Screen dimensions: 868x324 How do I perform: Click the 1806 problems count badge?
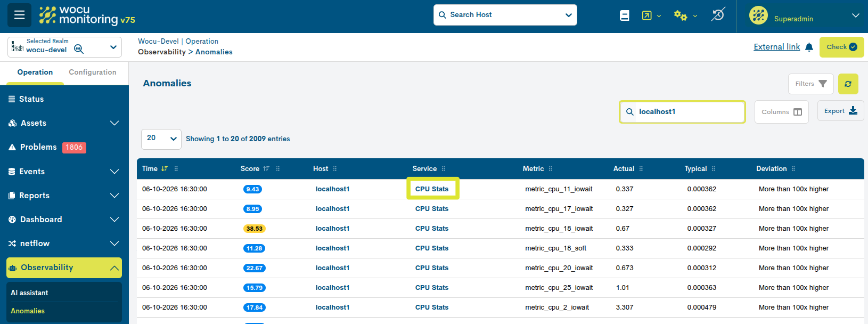click(74, 148)
